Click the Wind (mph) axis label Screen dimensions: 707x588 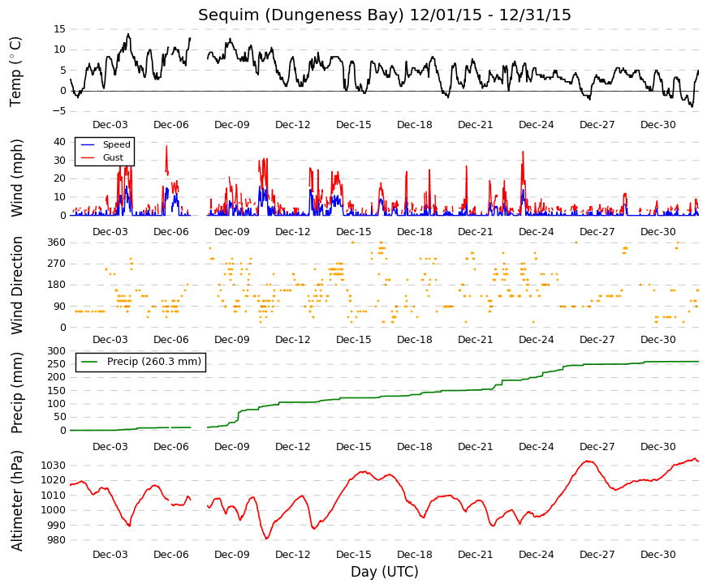pos(16,178)
